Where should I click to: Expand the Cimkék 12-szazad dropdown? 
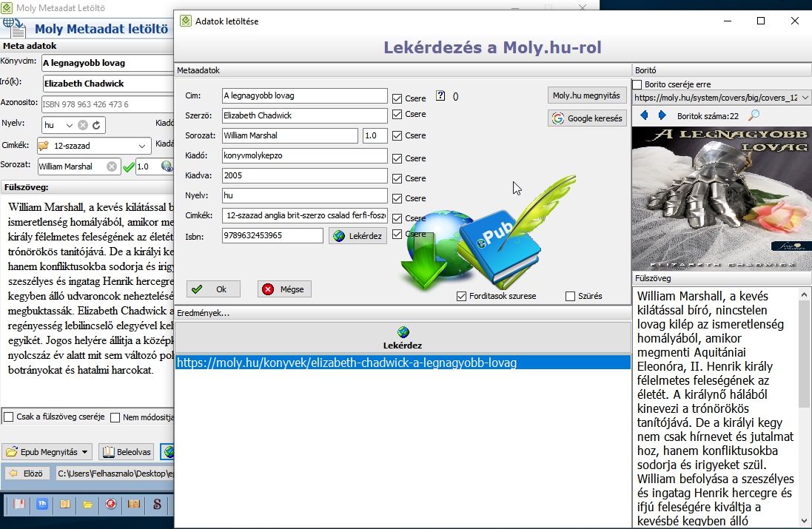coord(142,146)
